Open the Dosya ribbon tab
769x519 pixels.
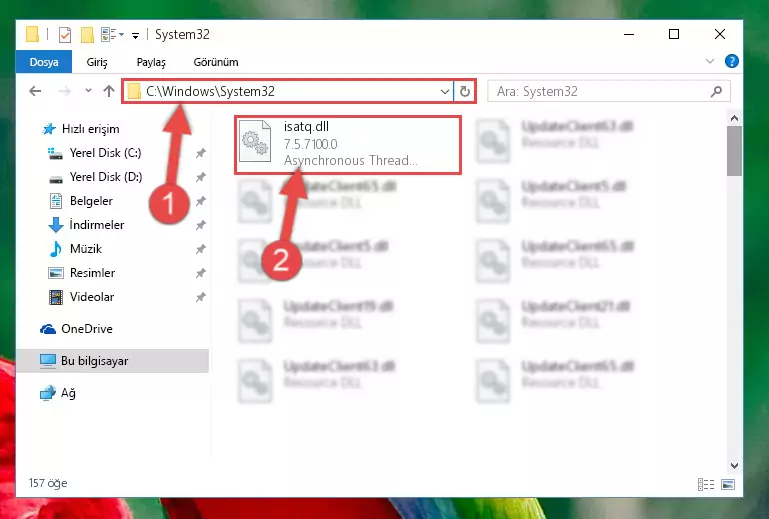(44, 62)
